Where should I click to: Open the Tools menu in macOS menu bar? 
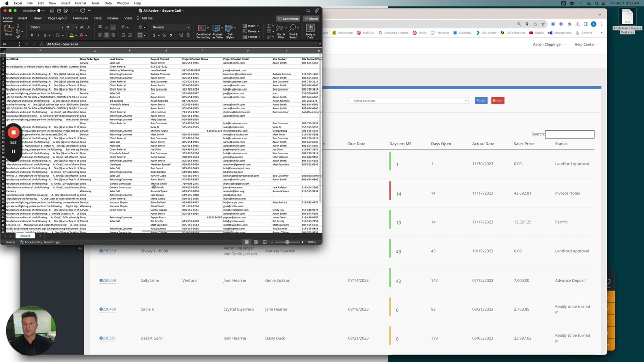95,3
